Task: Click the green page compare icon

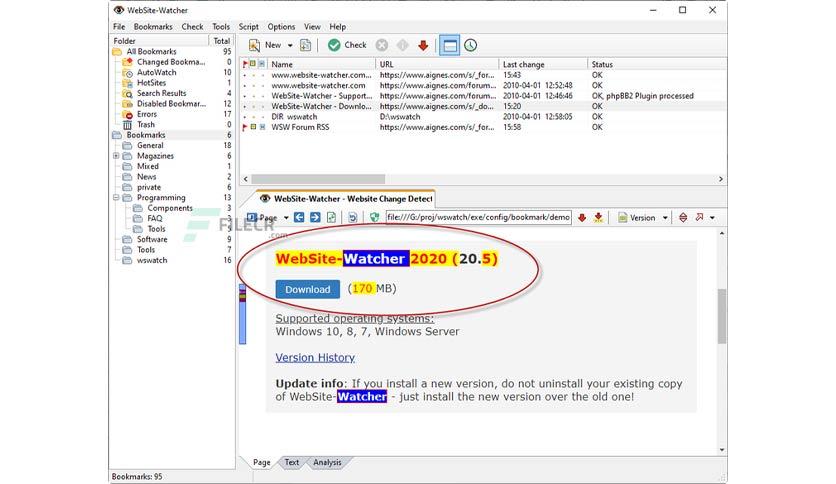Action: pyautogui.click(x=331, y=217)
